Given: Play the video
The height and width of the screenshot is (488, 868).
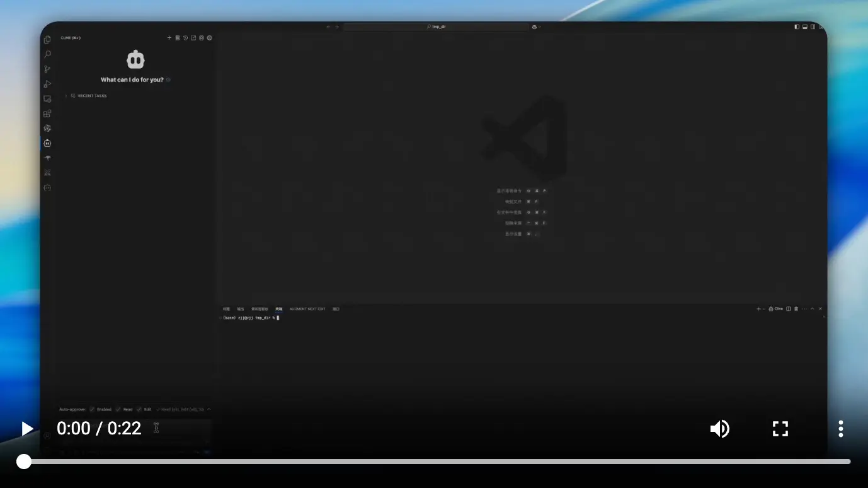Looking at the screenshot, I should [x=27, y=429].
